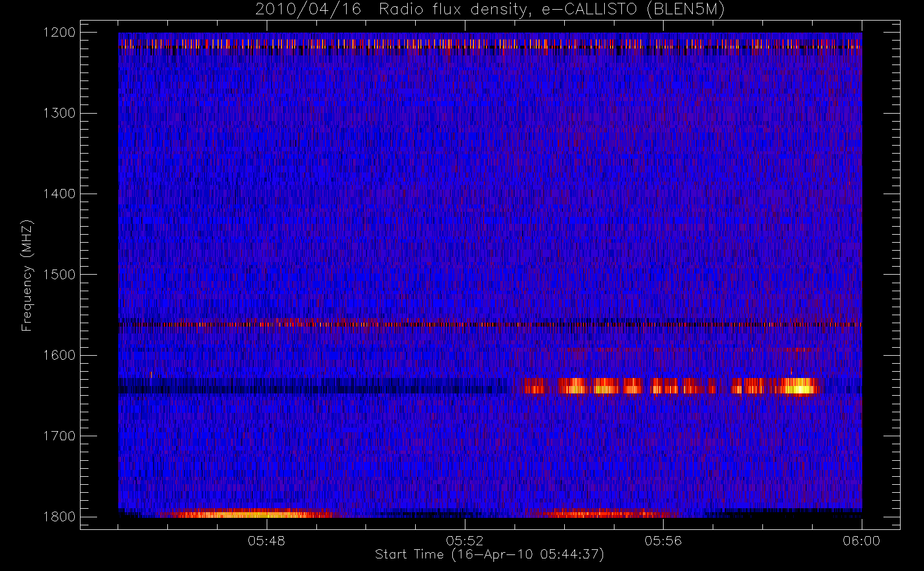Click the horizontal interference line near 1560 MHz
This screenshot has height=571, width=924.
(x=490, y=324)
